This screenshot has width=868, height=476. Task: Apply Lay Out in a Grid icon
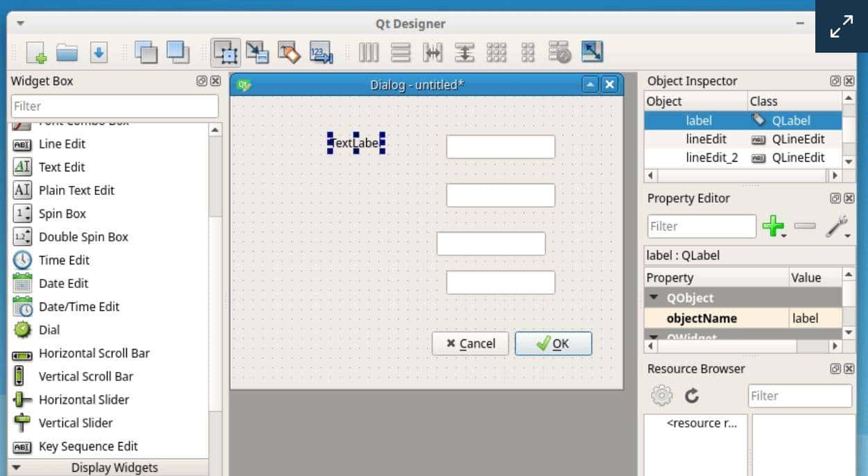[x=496, y=52]
